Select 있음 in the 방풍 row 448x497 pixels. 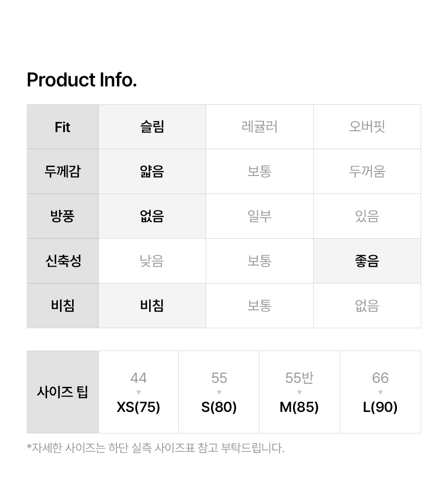coord(367,216)
